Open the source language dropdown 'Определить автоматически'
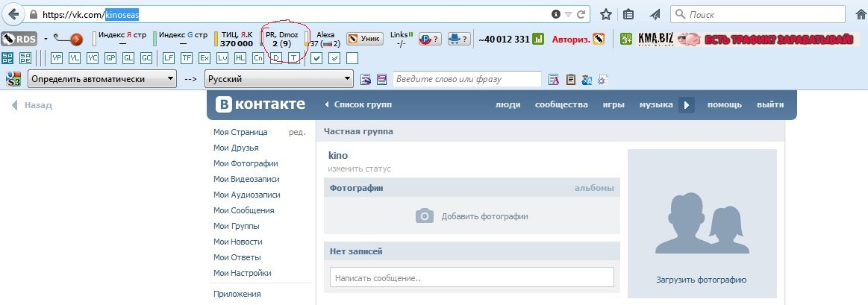The width and height of the screenshot is (868, 305). tap(102, 79)
